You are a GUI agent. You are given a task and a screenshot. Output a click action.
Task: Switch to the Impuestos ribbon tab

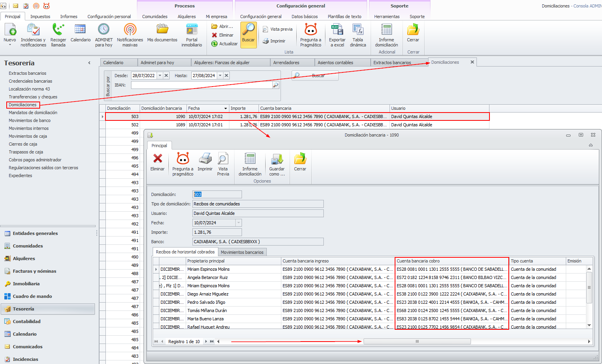(40, 17)
